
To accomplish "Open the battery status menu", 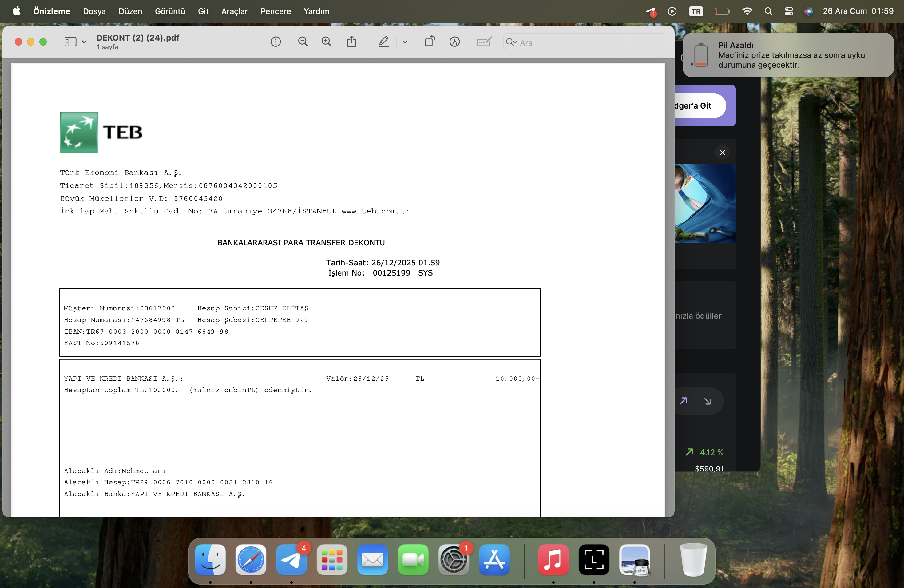I will click(722, 11).
